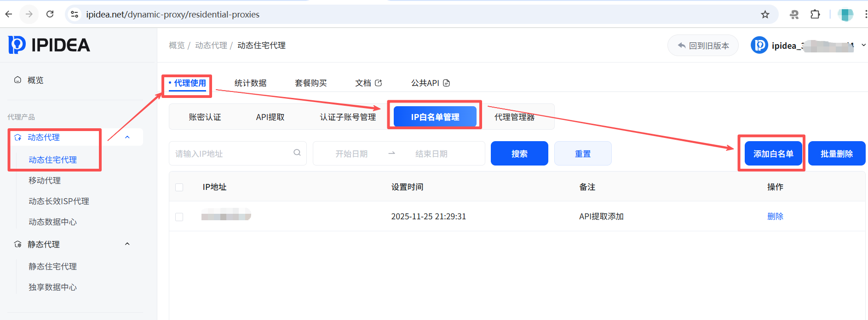
Task: Click the document icon next to 公共API
Action: tap(446, 83)
